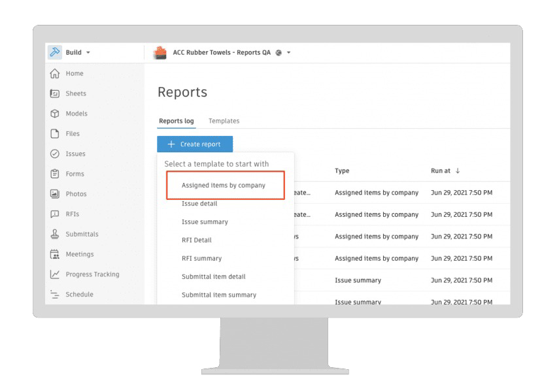Click the ACC Rubber Towels - Reports QA project name
The image size is (559, 392).
point(222,52)
